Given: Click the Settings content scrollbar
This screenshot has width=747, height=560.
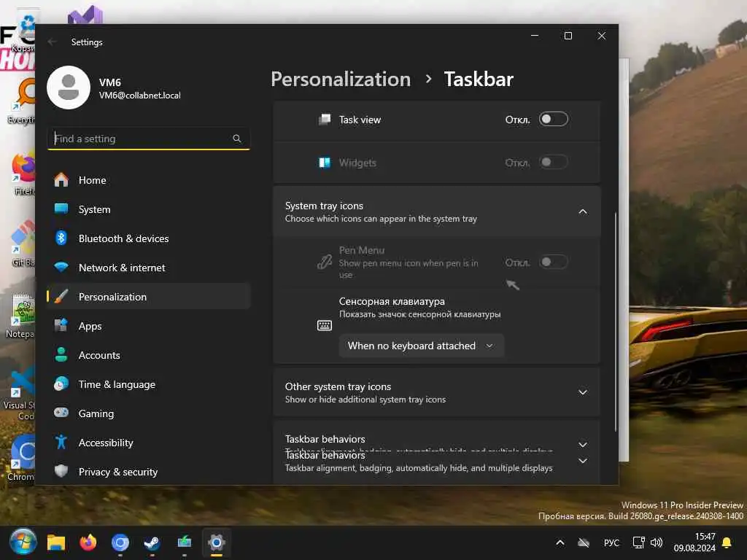Looking at the screenshot, I should pyautogui.click(x=616, y=322).
